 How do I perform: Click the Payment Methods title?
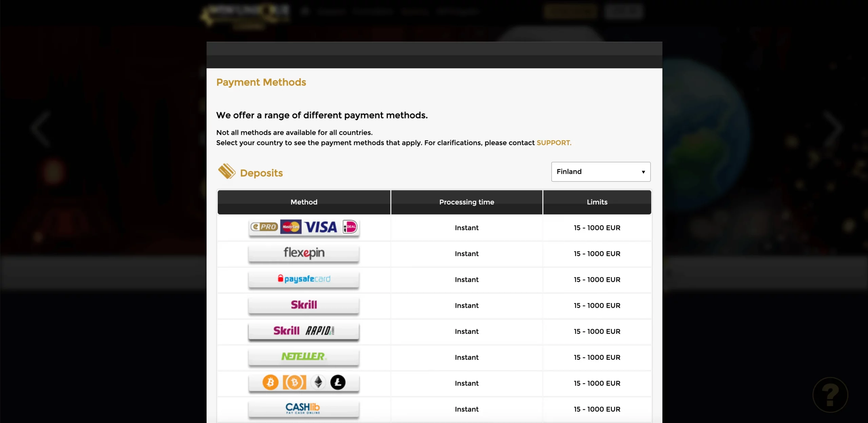pos(261,82)
